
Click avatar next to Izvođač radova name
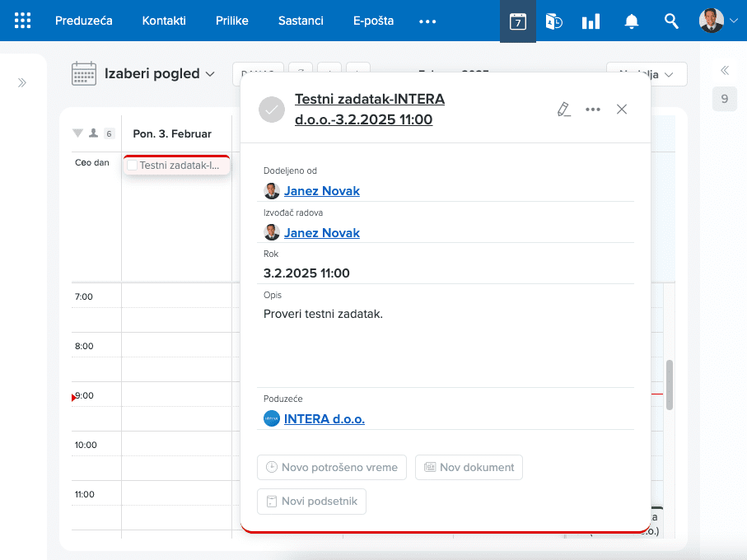point(272,232)
